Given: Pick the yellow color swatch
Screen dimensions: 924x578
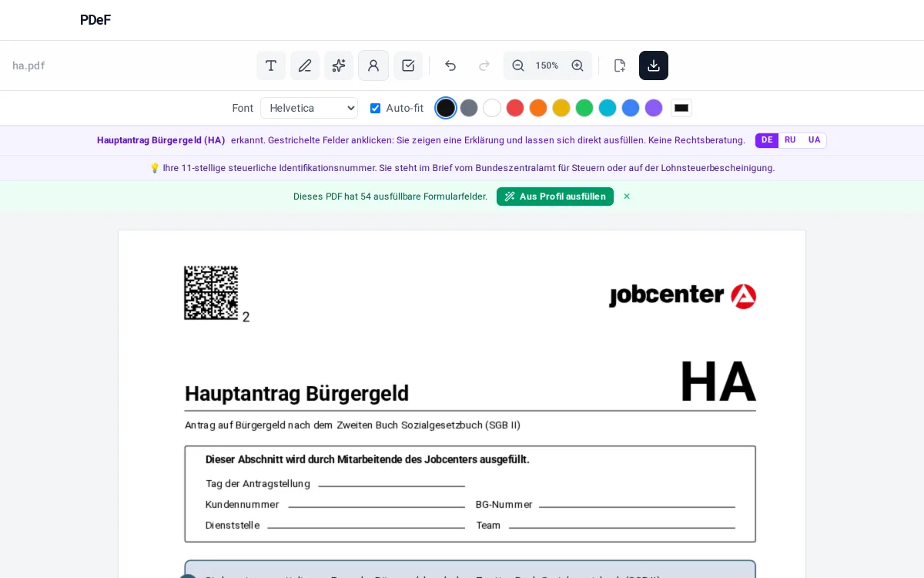Looking at the screenshot, I should pyautogui.click(x=561, y=108).
